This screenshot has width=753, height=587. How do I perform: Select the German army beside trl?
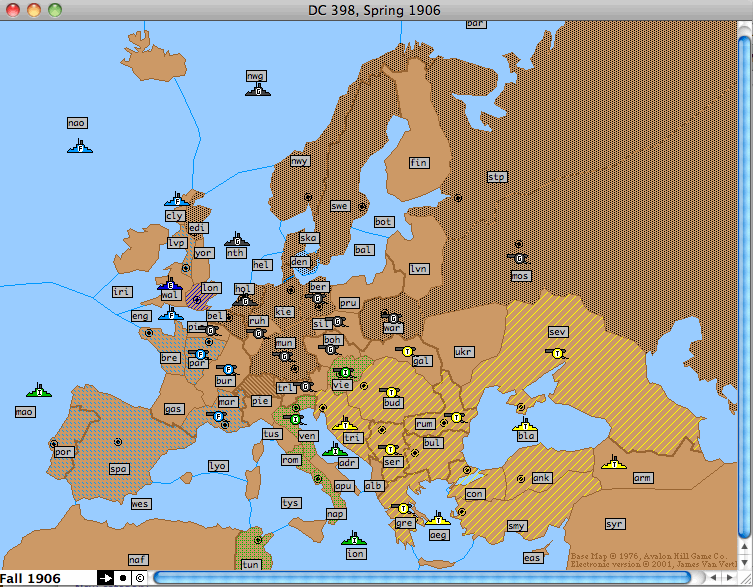[x=304, y=386]
